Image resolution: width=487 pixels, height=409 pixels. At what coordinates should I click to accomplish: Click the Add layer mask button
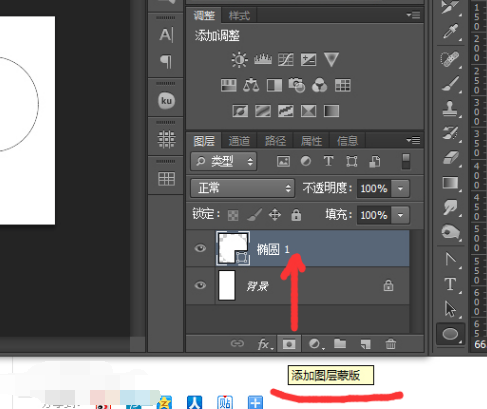click(x=289, y=344)
